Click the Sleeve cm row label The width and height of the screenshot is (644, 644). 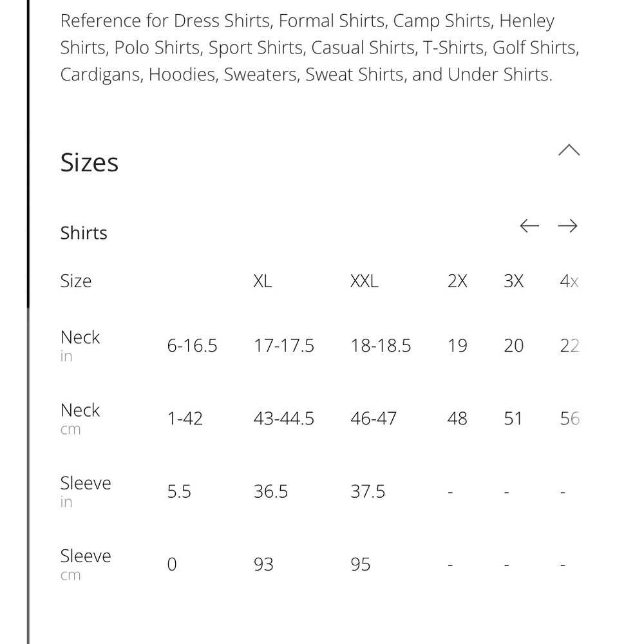pos(86,564)
